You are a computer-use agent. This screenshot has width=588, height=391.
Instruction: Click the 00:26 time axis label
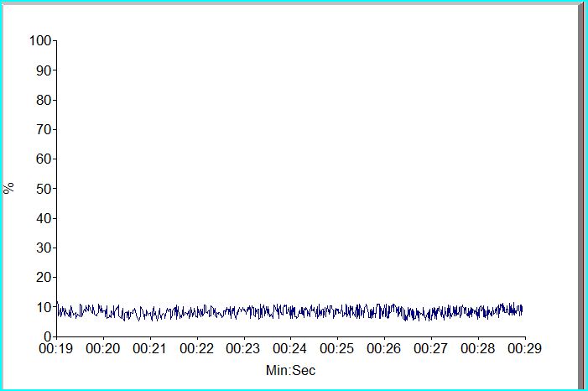tap(383, 348)
